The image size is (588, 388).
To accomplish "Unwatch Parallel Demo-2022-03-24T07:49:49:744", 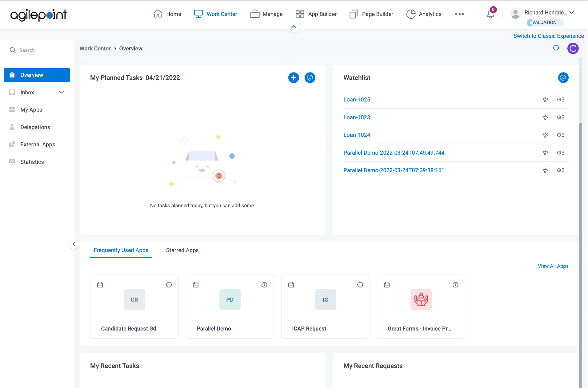I will (545, 152).
